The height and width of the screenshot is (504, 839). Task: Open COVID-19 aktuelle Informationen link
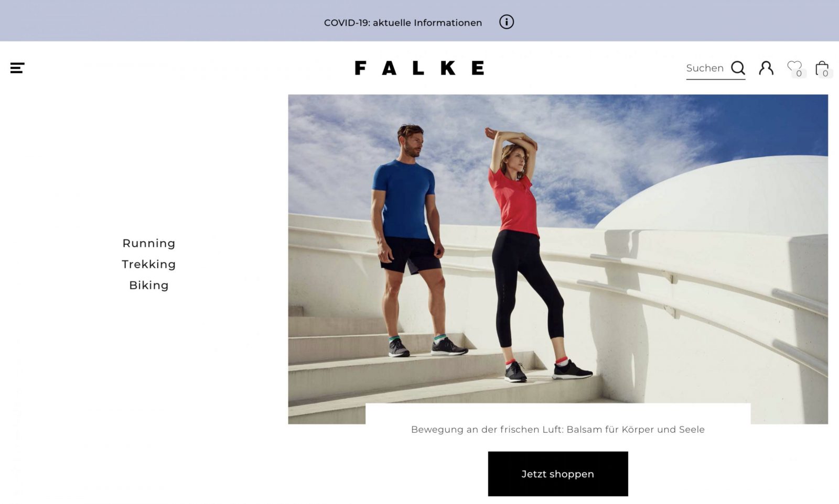403,23
